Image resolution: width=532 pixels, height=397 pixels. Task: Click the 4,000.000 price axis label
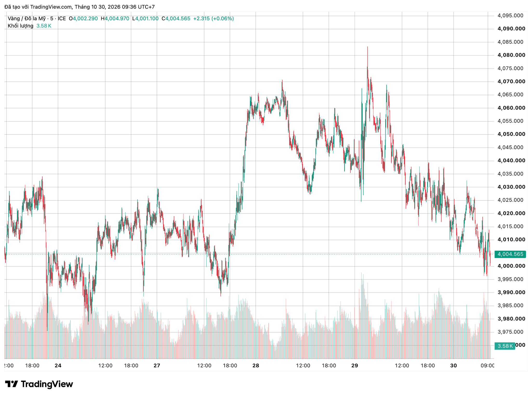[511, 266]
